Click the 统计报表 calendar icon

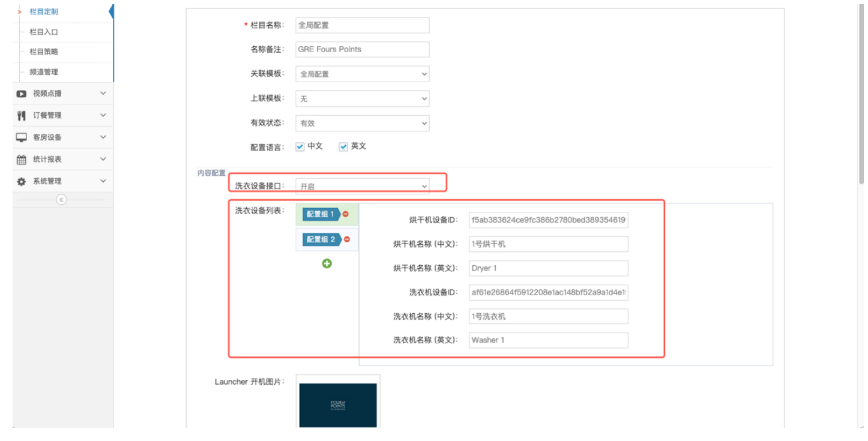(22, 160)
